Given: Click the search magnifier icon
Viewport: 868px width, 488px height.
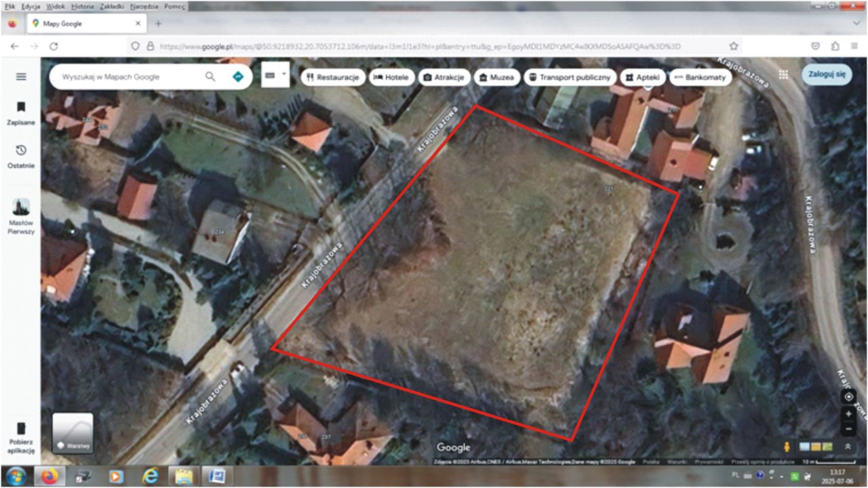Looking at the screenshot, I should (210, 77).
